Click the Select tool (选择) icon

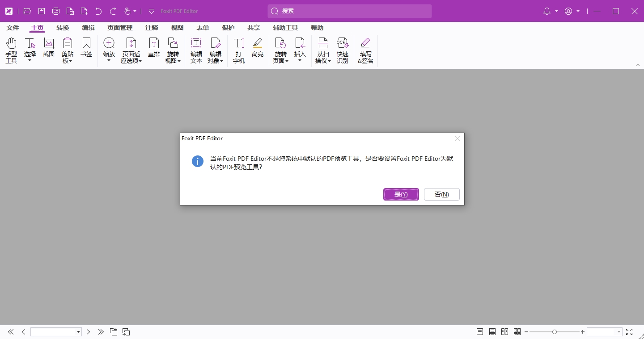[x=30, y=43]
